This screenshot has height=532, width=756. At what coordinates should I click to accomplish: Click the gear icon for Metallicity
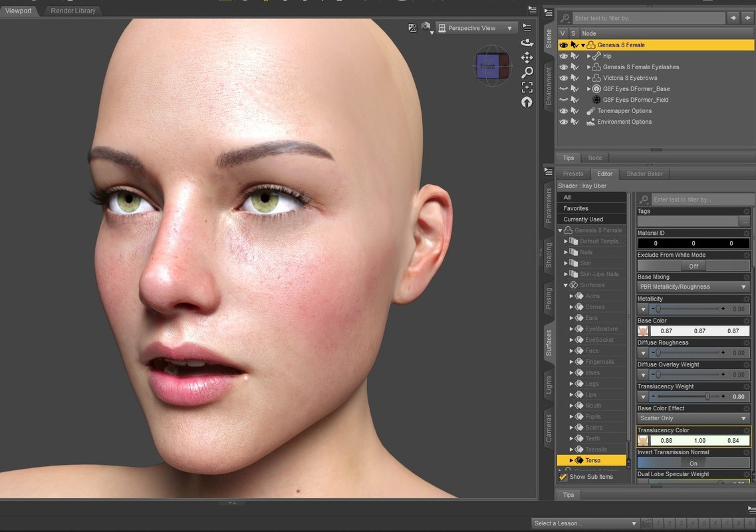(x=747, y=299)
